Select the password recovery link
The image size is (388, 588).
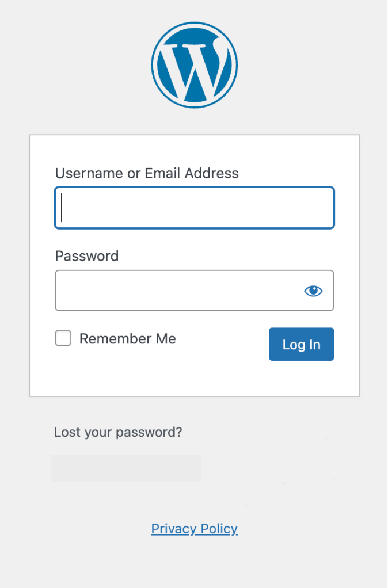coord(118,432)
